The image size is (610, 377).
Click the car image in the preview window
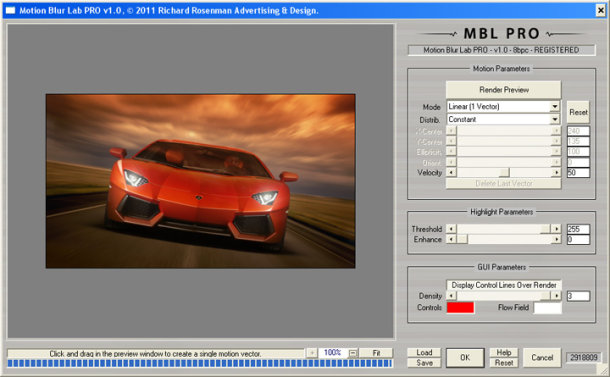[200, 181]
